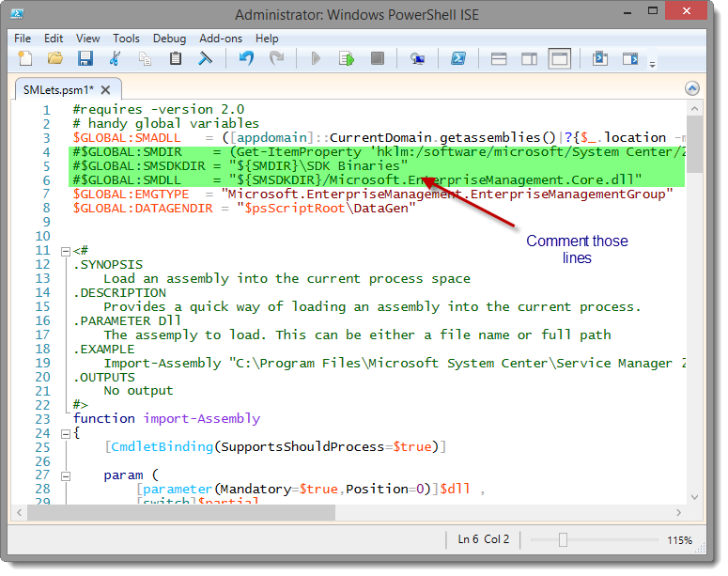The image size is (728, 576).
Task: Show script pane maximized layout
Action: (x=560, y=59)
